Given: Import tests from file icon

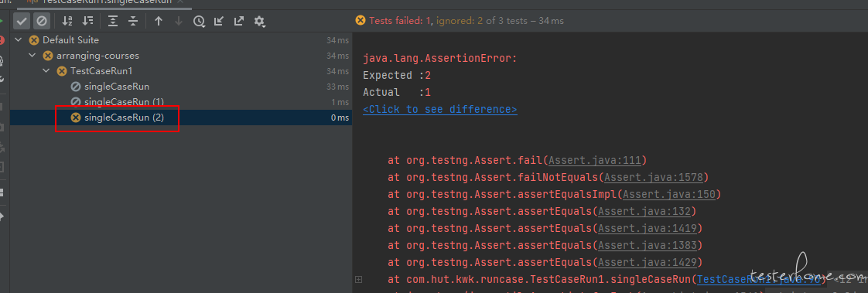Looking at the screenshot, I should point(219,21).
